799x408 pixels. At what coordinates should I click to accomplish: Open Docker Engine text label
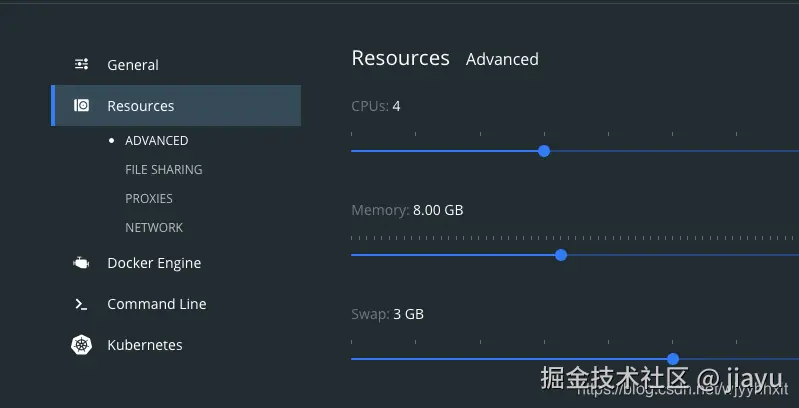154,263
